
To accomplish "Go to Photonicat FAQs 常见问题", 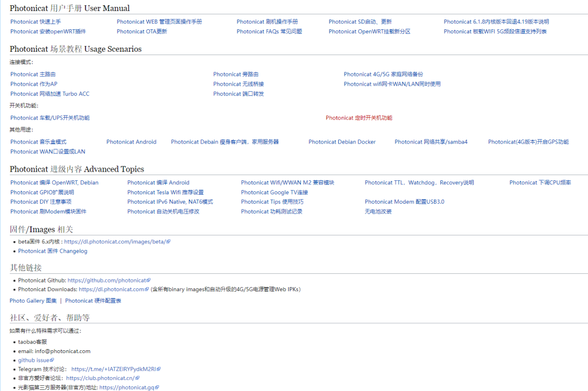I will [269, 32].
